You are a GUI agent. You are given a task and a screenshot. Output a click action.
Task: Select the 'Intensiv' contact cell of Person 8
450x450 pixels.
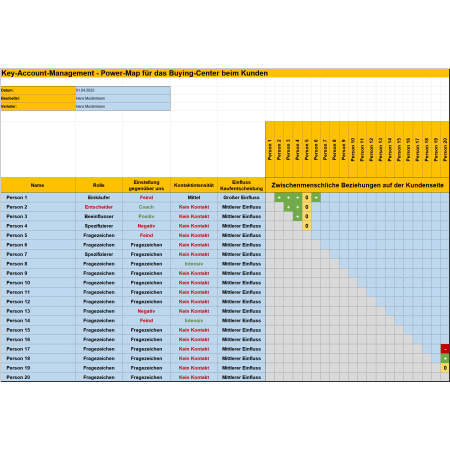[x=194, y=264]
